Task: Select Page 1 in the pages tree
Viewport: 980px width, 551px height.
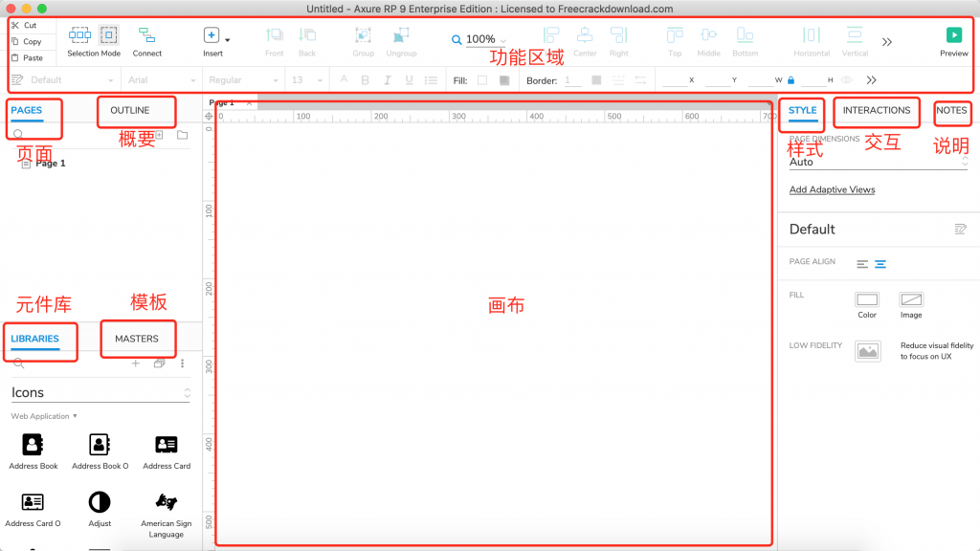Action: point(50,164)
